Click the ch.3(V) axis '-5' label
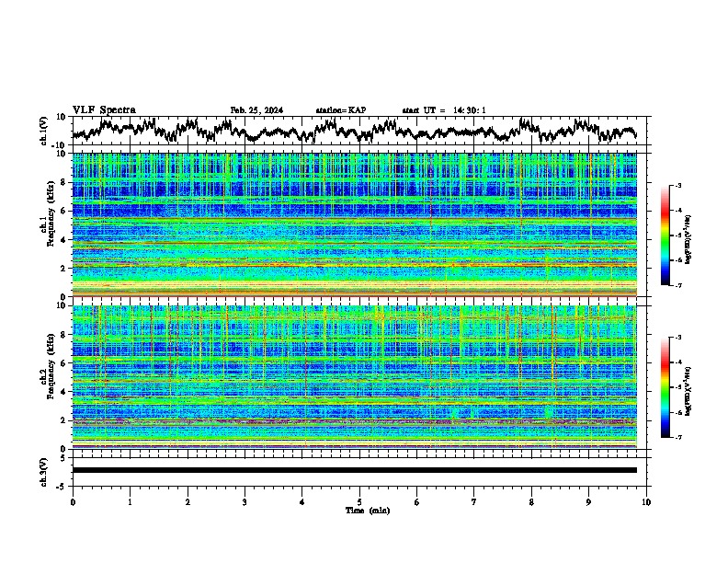Screen dimensions: 728x563 pos(61,487)
